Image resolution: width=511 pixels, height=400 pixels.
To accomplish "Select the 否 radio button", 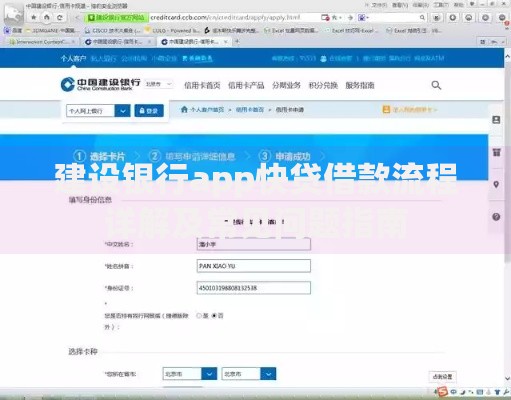I will [214, 315].
